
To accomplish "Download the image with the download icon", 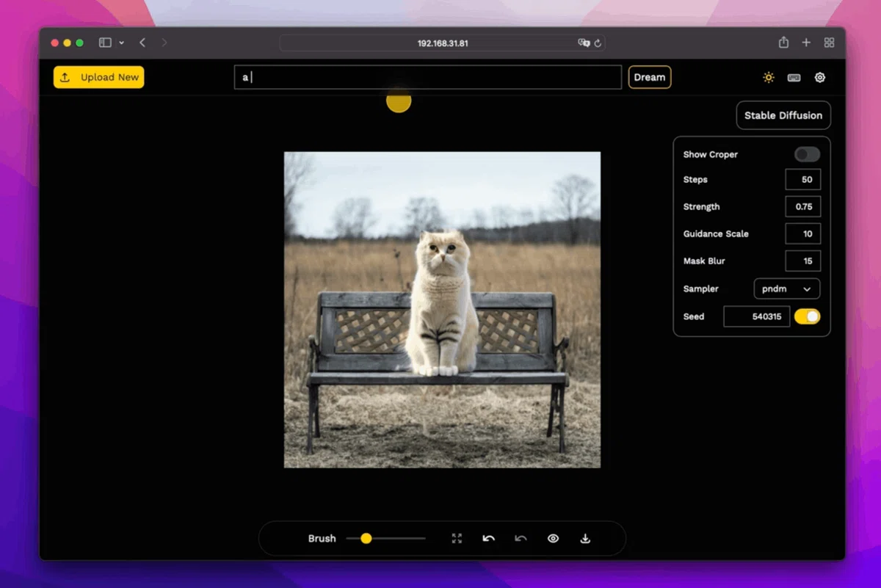I will tap(585, 538).
